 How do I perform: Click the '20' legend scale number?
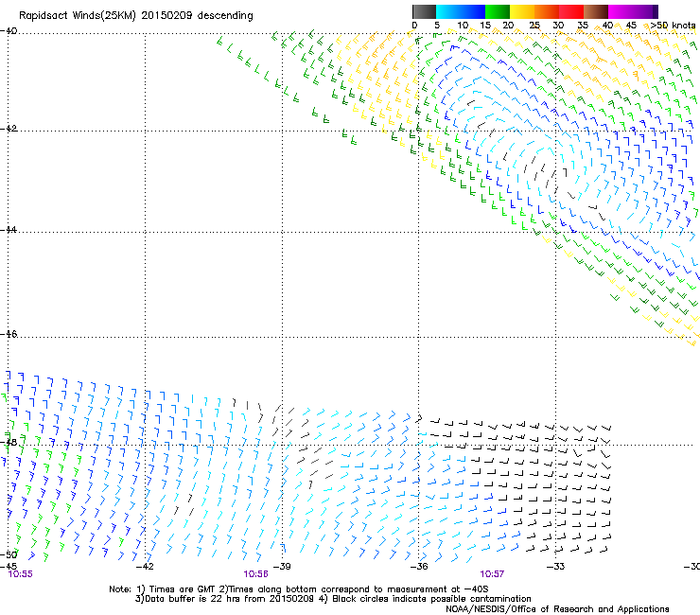pyautogui.click(x=508, y=26)
